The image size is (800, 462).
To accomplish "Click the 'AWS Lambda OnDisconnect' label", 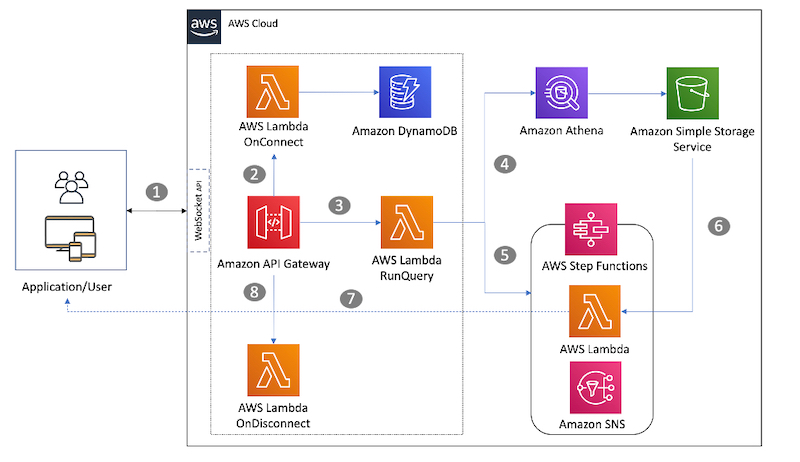I will [x=273, y=415].
